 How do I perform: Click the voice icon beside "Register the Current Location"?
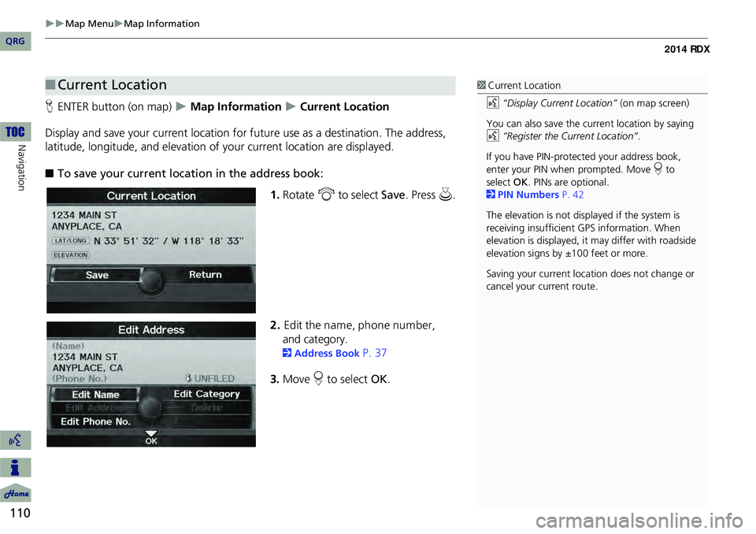pos(492,136)
